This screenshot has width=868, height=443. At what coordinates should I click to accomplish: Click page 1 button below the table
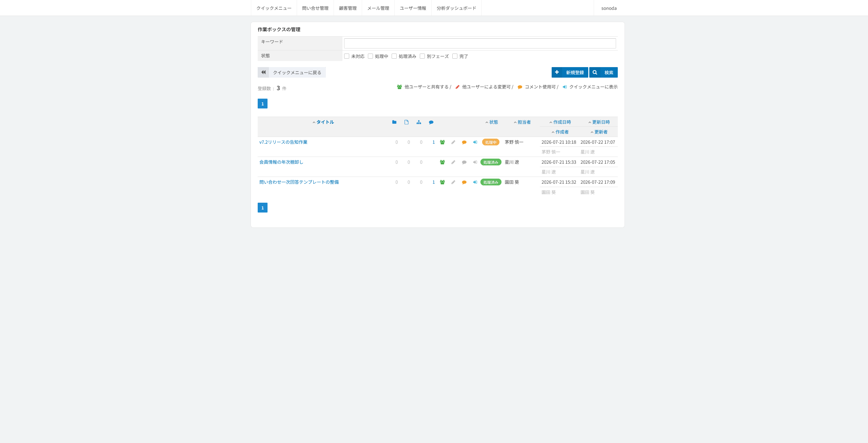point(262,208)
